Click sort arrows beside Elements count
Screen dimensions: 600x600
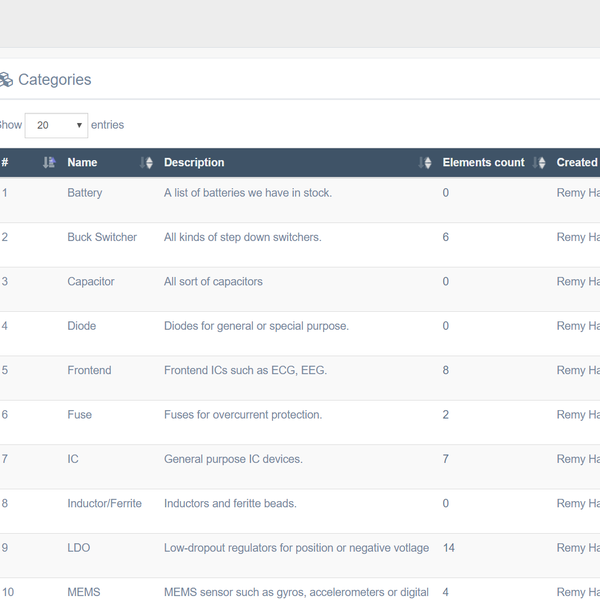coord(540,163)
